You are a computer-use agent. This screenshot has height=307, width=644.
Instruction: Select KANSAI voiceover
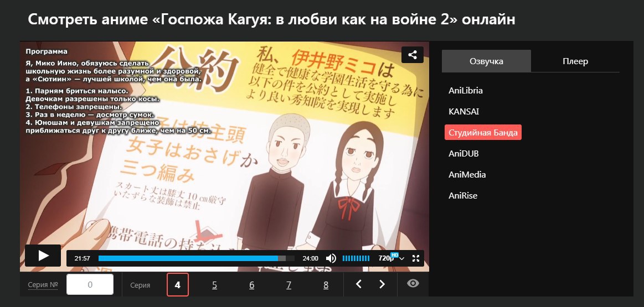point(463,111)
